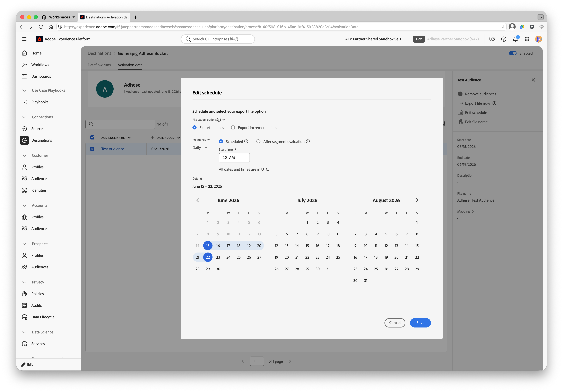This screenshot has height=392, width=563.
Task: Collapse the Use Case Playbooks section
Action: (24, 90)
